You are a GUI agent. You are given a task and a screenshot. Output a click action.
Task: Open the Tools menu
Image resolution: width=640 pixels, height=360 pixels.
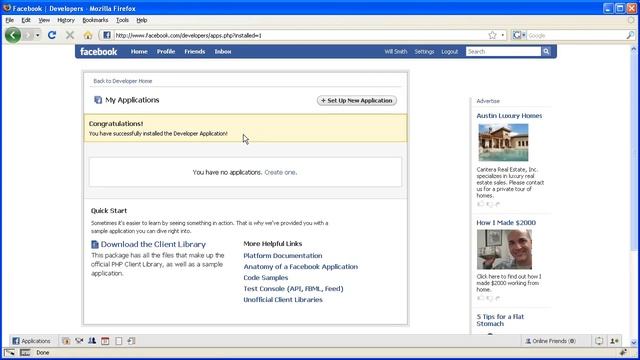tap(122, 20)
